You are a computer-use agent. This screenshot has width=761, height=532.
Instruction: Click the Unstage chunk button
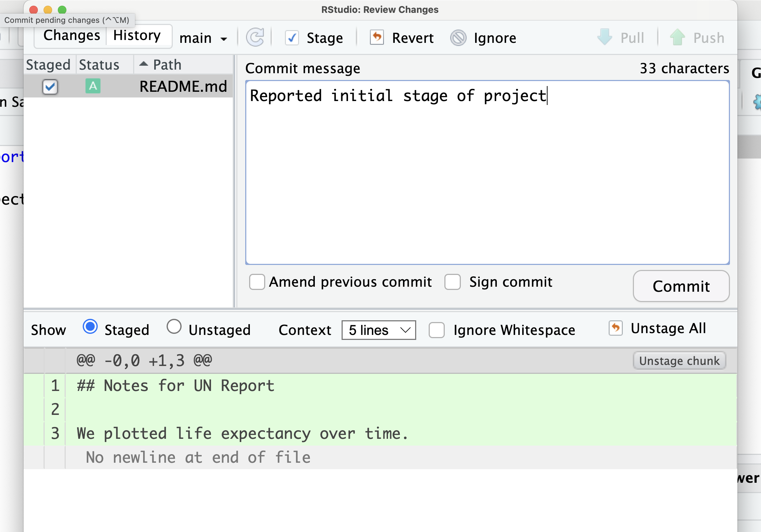pyautogui.click(x=679, y=361)
